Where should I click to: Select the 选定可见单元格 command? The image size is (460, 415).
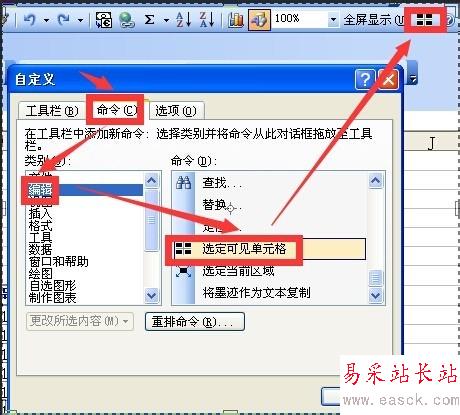click(x=269, y=249)
